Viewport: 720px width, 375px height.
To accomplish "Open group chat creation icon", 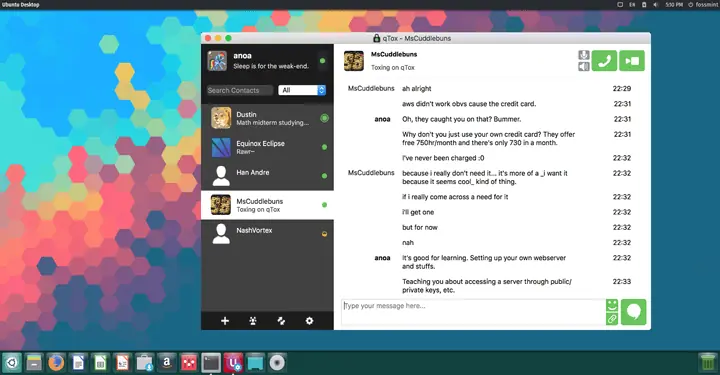I will (x=253, y=321).
